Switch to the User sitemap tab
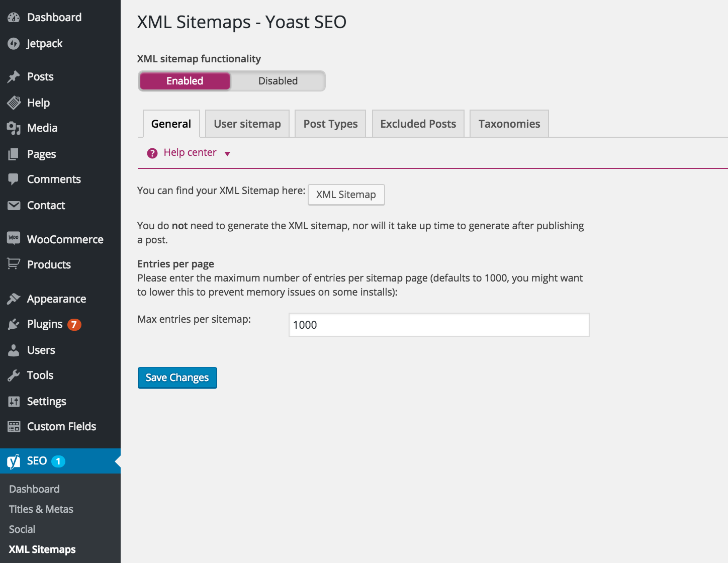 (x=247, y=124)
